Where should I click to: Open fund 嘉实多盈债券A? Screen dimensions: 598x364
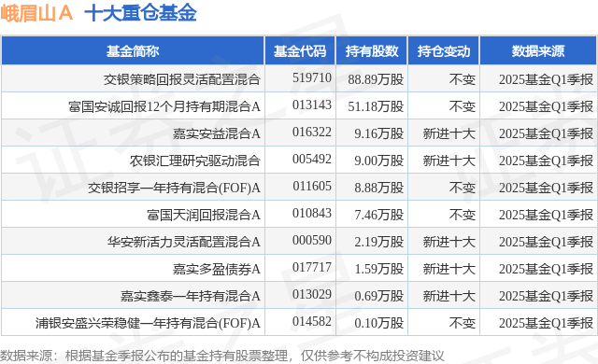(x=217, y=269)
